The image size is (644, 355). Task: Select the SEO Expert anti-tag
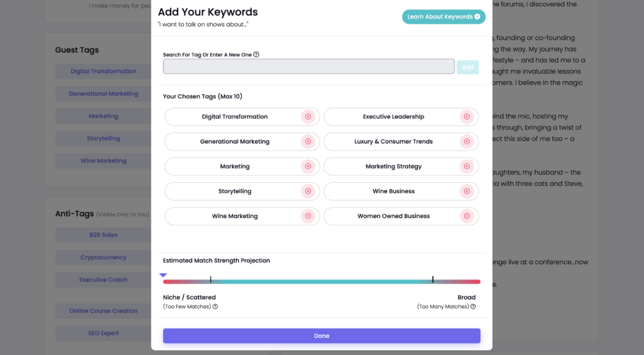point(103,333)
